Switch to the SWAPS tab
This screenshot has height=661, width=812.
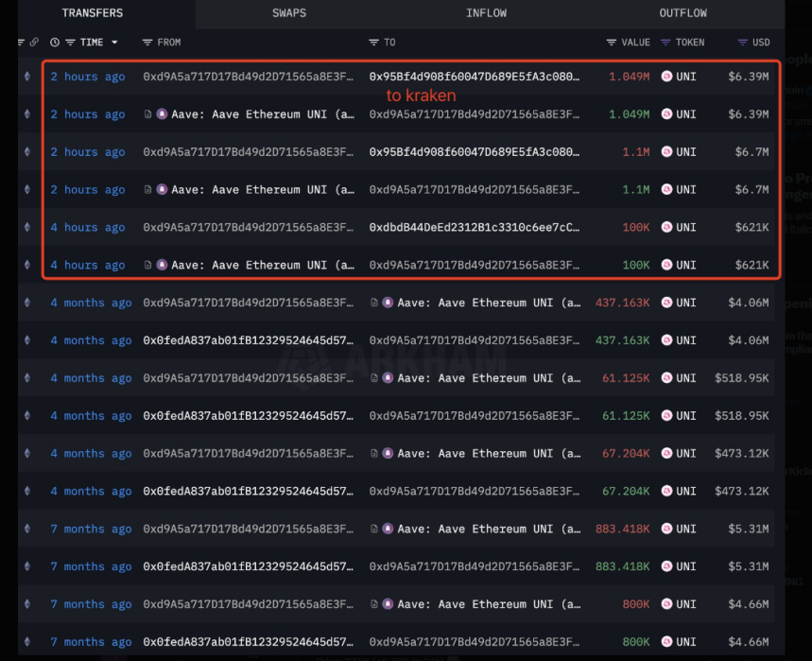tap(288, 13)
